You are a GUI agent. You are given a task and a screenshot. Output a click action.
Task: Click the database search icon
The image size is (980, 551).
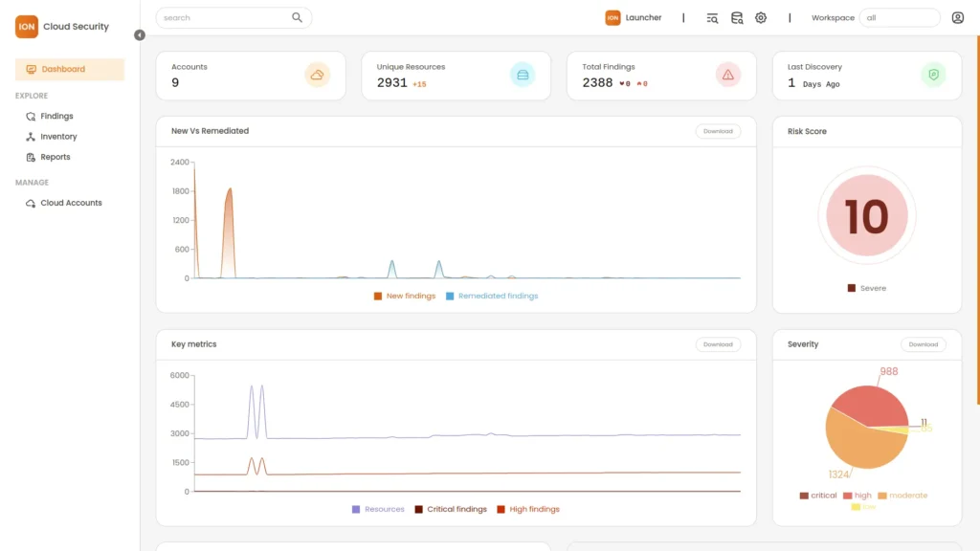737,18
